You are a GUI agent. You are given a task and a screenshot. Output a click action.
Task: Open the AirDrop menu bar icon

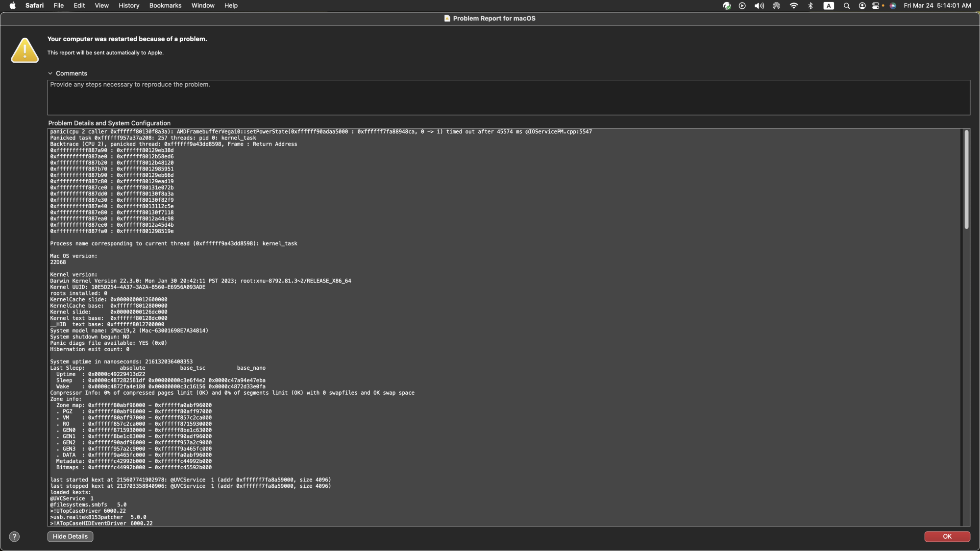click(x=776, y=6)
